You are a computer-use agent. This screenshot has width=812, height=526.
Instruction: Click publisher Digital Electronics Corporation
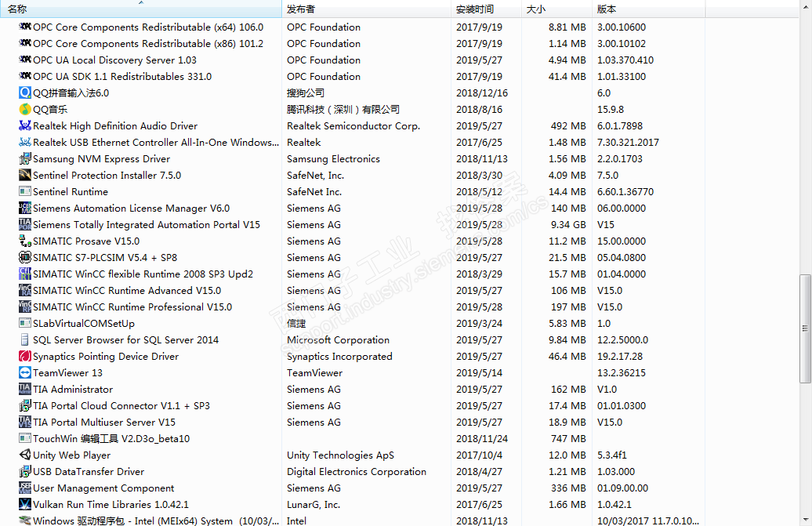click(x=357, y=472)
